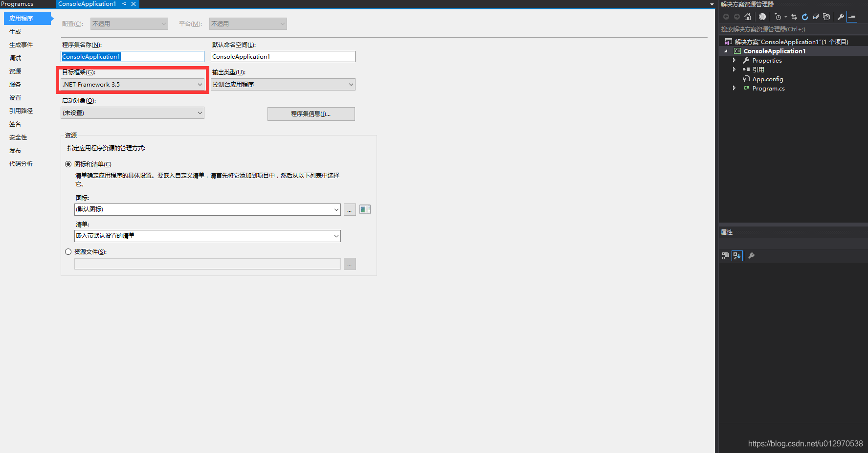
Task: Select the 资源文件 radio button
Action: tap(68, 252)
